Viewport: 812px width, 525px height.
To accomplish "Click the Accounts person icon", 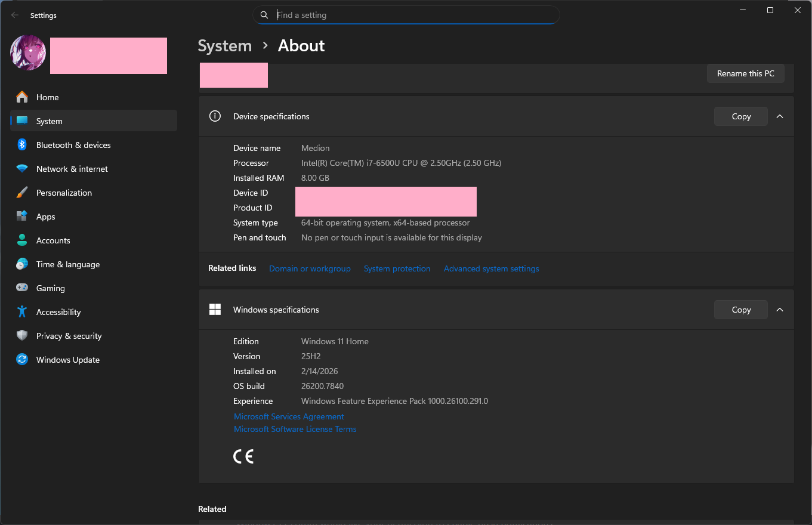I will pos(22,240).
